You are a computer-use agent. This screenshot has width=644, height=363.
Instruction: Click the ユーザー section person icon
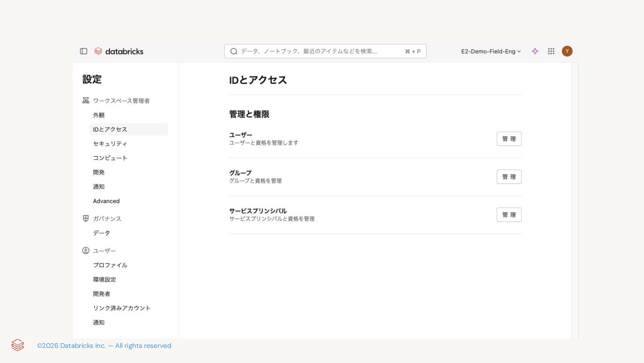(x=86, y=251)
